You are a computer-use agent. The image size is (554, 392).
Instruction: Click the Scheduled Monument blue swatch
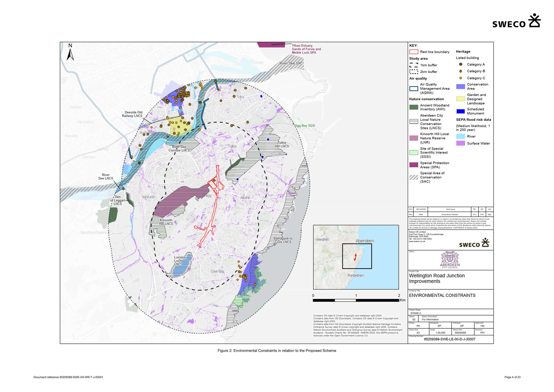460,111
